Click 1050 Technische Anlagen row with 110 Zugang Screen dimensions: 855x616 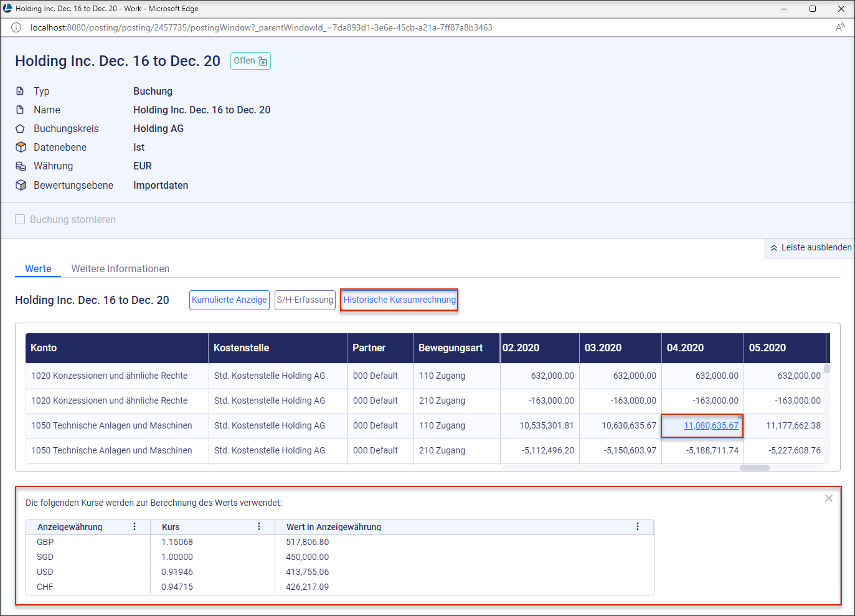[425, 425]
